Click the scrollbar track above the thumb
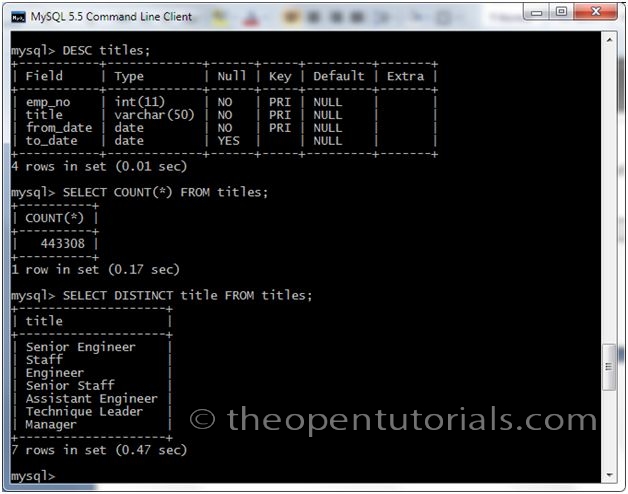628x494 pixels. click(x=609, y=192)
